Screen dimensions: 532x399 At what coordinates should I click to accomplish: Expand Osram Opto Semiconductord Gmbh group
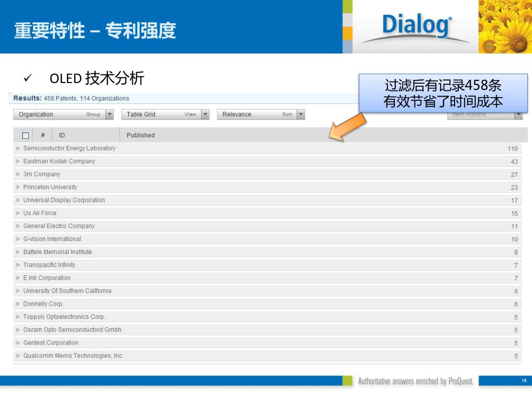point(18,330)
